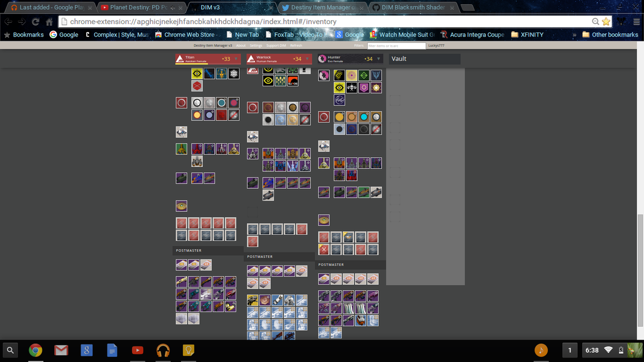
Task: Open the system tray clock showing 6:38
Action: tap(592, 350)
